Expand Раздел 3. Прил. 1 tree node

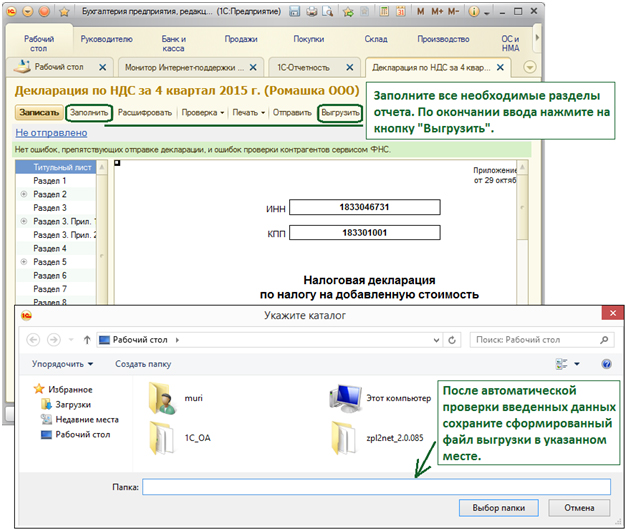click(24, 221)
